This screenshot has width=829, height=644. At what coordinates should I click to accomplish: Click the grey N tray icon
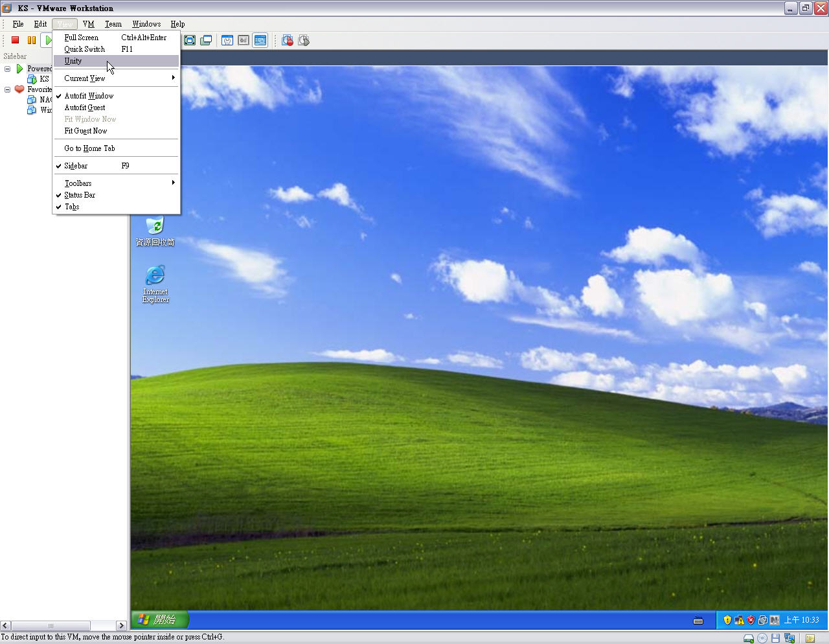(x=774, y=620)
